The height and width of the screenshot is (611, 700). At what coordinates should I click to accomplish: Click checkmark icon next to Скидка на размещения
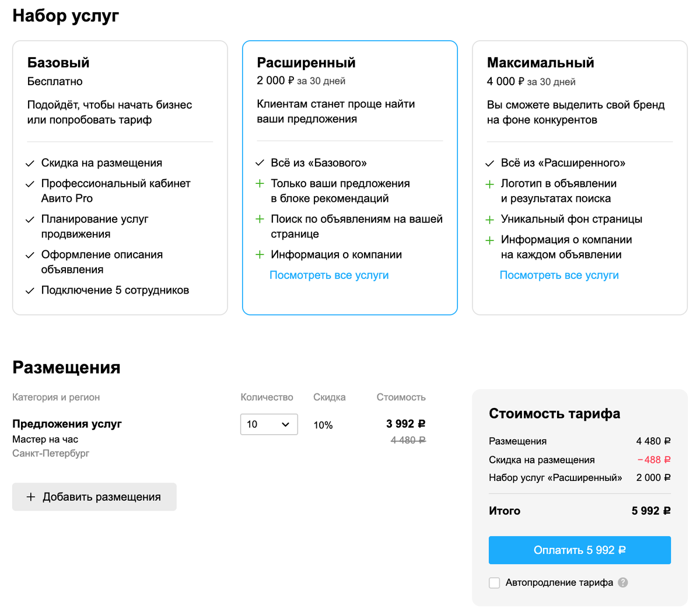pos(30,163)
